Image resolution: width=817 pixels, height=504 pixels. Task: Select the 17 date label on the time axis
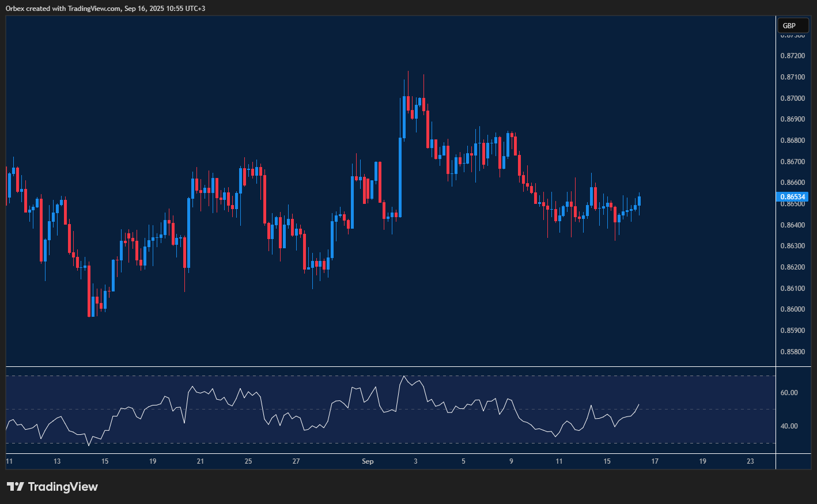(655, 461)
